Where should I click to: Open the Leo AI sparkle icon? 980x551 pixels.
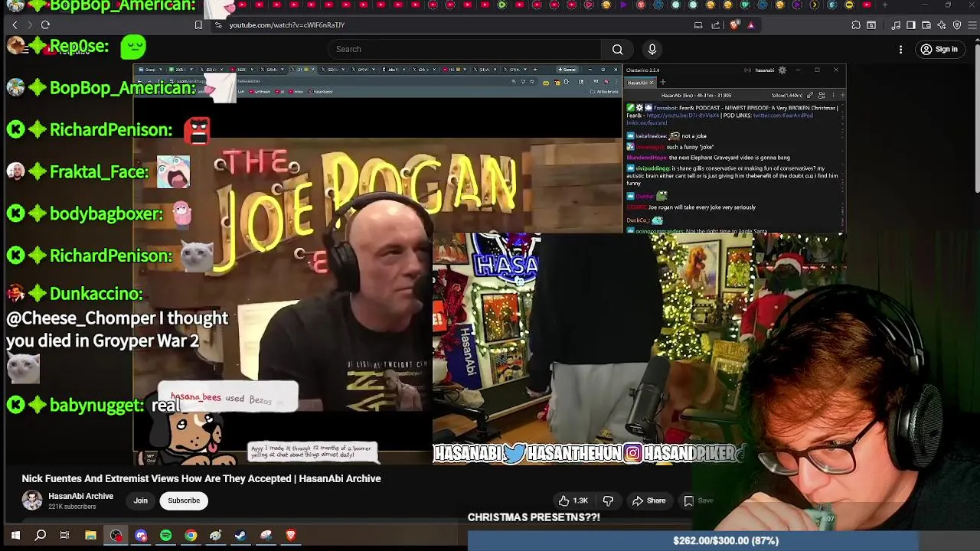click(x=942, y=25)
